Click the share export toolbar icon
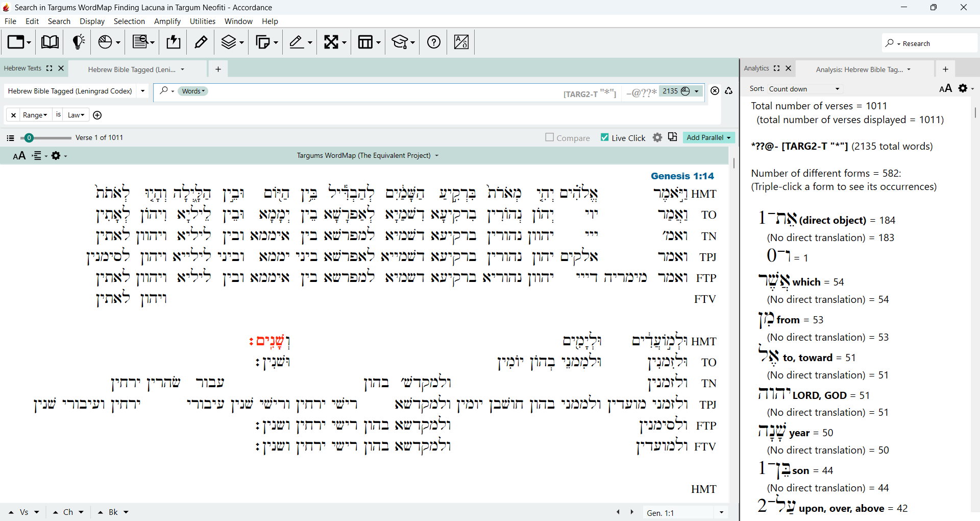Screen dimensions: 980x521 tap(174, 42)
